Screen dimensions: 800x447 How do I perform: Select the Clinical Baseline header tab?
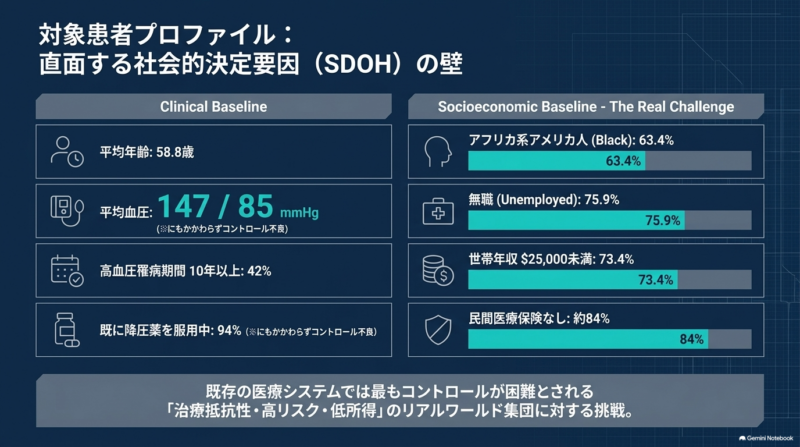(x=213, y=106)
